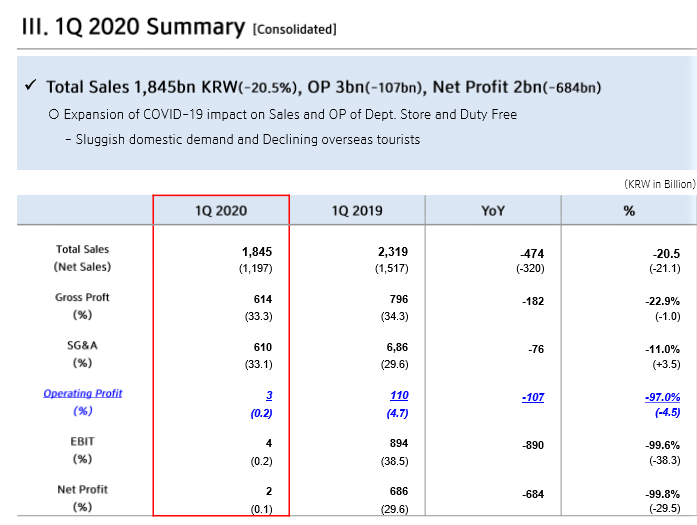The image size is (697, 525).
Task: Click the underlined -97.0% percentage value
Action: tap(663, 396)
